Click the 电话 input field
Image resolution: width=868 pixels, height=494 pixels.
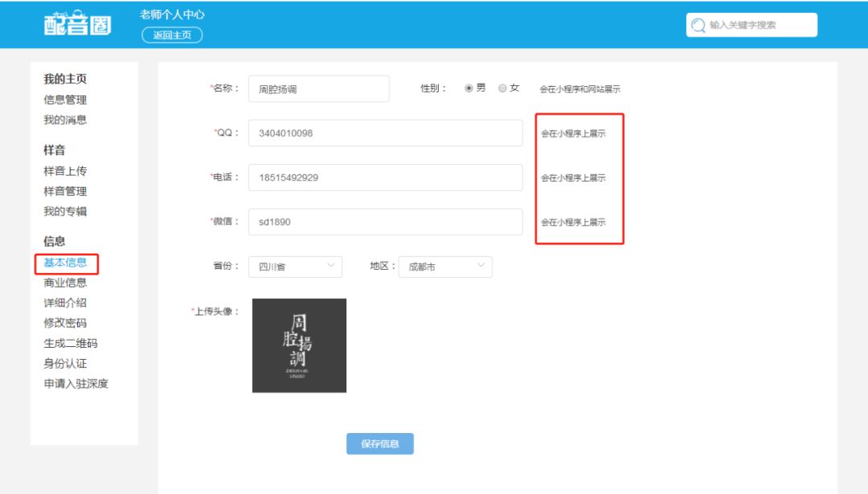[x=385, y=177]
